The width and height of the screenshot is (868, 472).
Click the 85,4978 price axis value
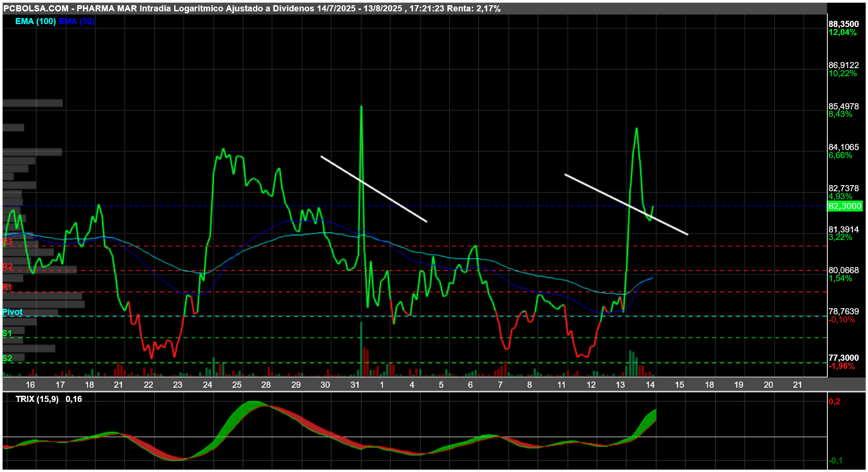pyautogui.click(x=843, y=107)
